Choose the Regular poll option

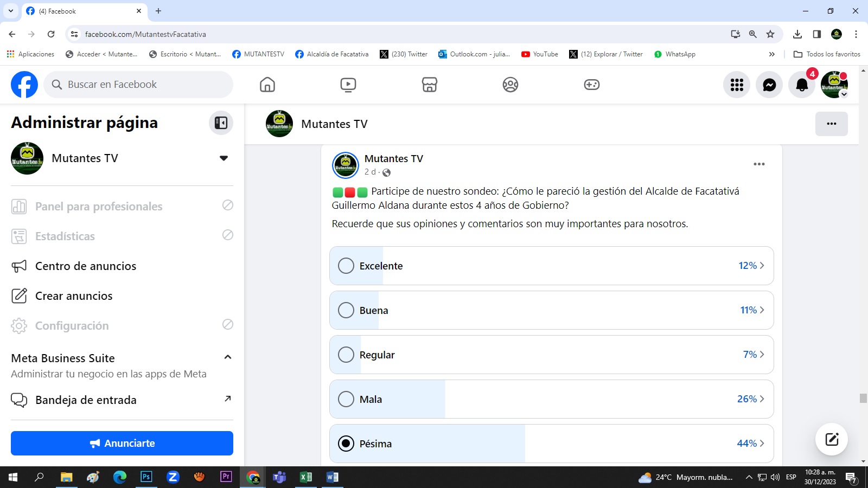coord(346,355)
